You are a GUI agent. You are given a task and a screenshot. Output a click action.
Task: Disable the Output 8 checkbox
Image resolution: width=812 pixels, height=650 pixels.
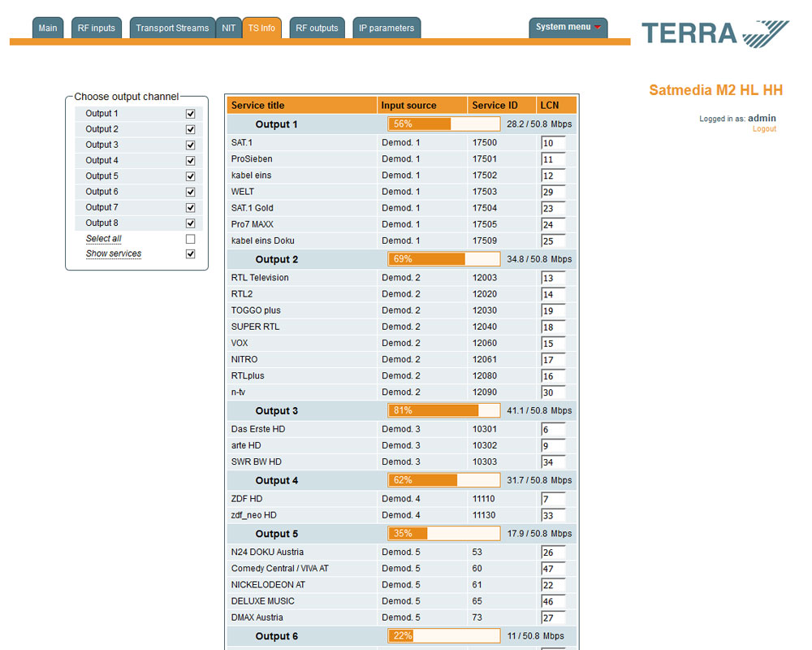[190, 223]
